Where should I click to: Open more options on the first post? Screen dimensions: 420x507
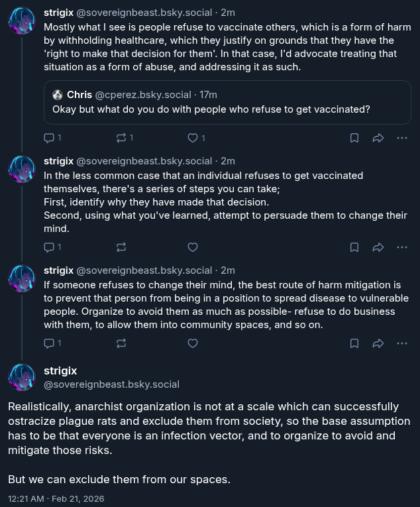(401, 138)
